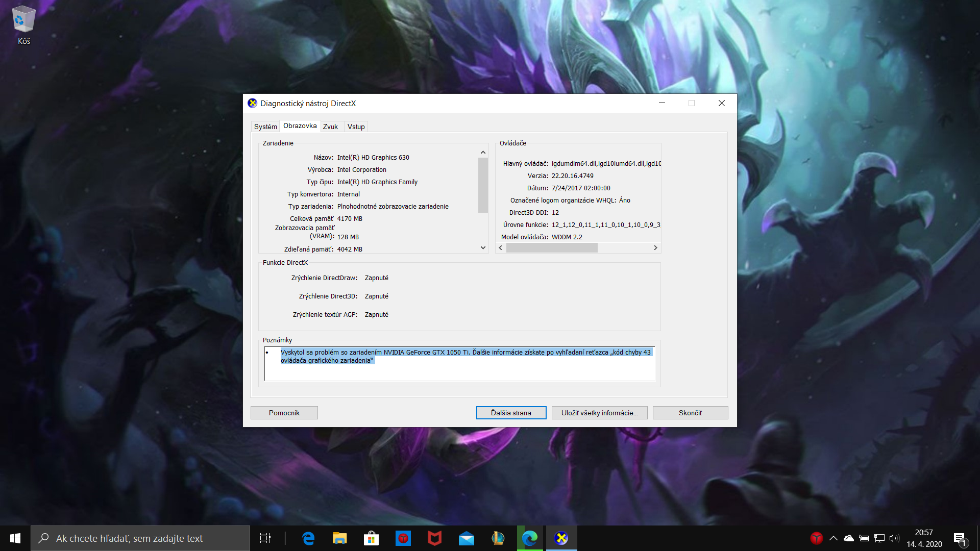The height and width of the screenshot is (551, 980).
Task: Switch to the Systém tab
Action: click(265, 127)
